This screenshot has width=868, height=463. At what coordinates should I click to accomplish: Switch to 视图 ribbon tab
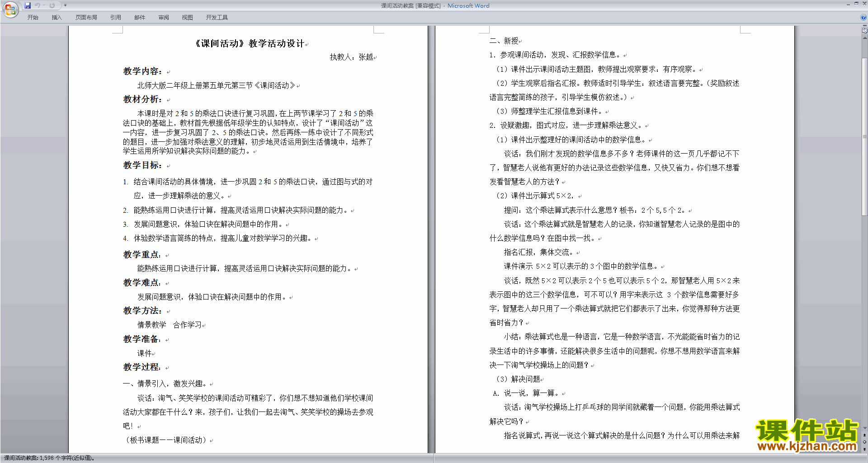coord(187,18)
